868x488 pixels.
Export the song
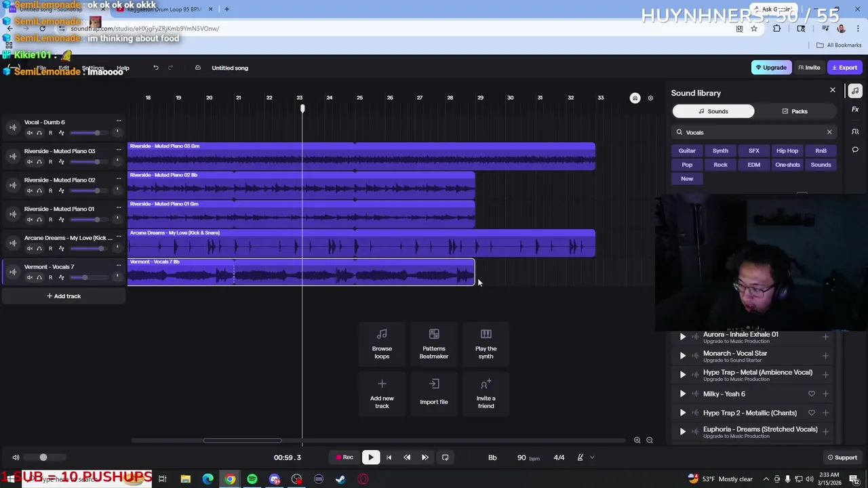pyautogui.click(x=844, y=68)
